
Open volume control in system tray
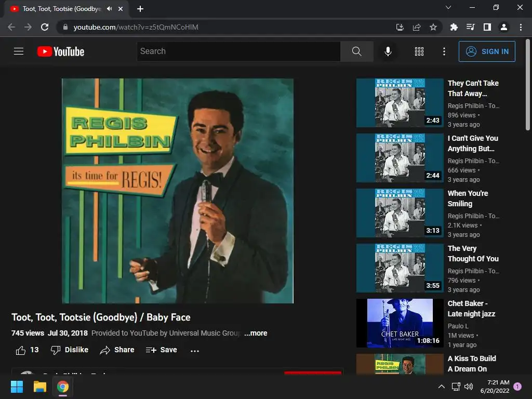point(469,387)
